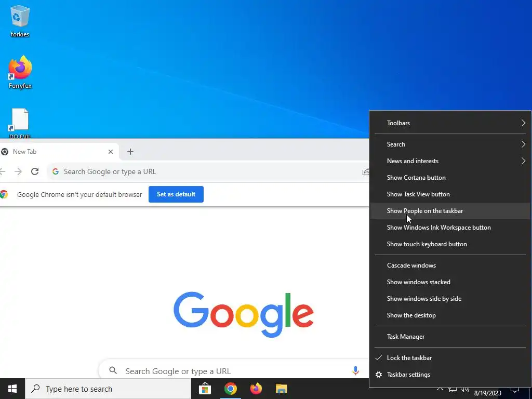Click the Google logo on the page
532x399 pixels.
pyautogui.click(x=243, y=314)
